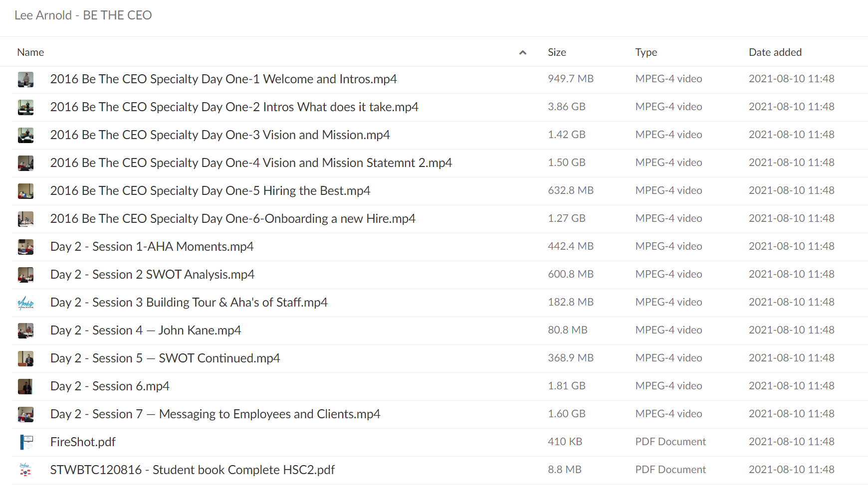Click thumbnail icon of Day One-2 Intros video
The width and height of the screenshot is (868, 498).
(x=25, y=107)
